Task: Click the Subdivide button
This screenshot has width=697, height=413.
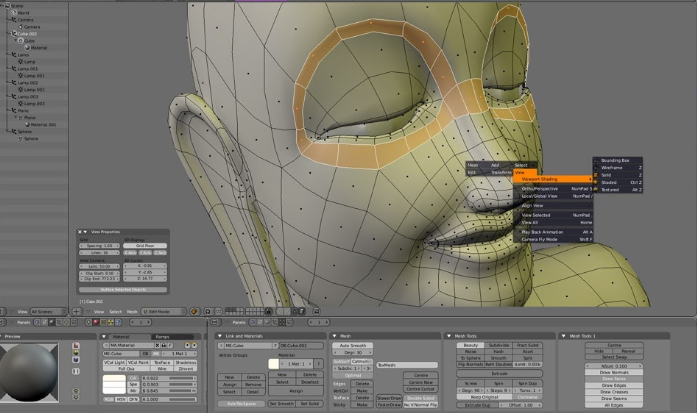Action: [x=497, y=344]
